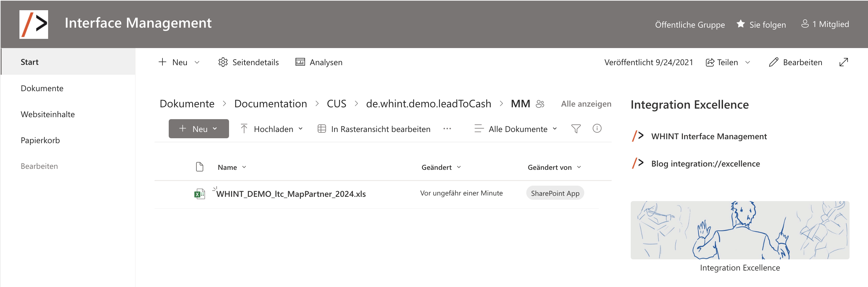Open Blog integration://excellence link

click(x=705, y=163)
